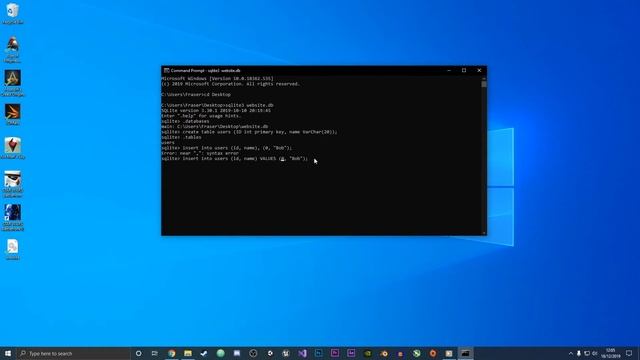Open the Recycle Bin desktop icon
The height and width of the screenshot is (360, 640).
click(x=13, y=13)
